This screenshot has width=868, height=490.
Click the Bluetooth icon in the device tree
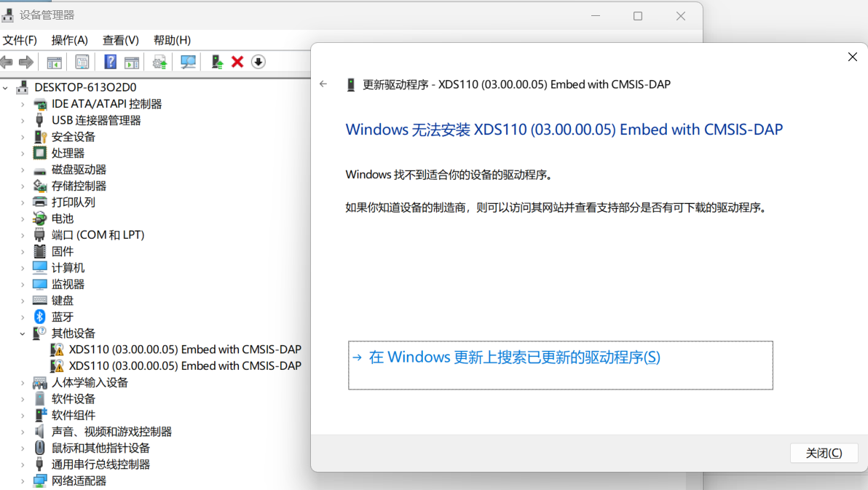pos(40,317)
